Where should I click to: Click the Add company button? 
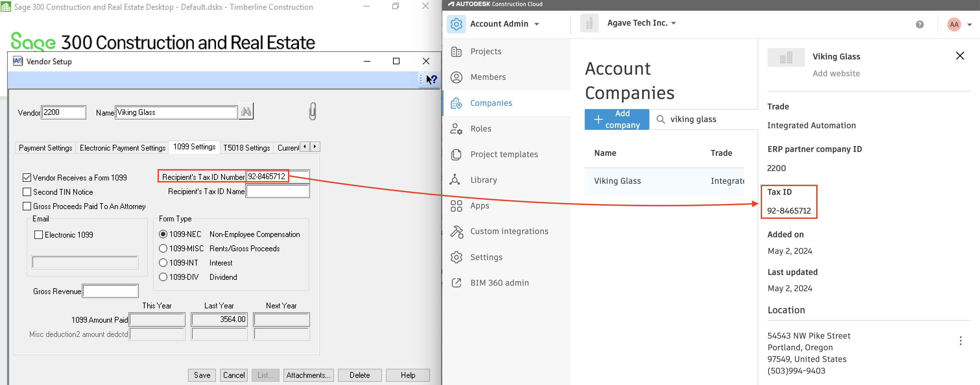[617, 119]
